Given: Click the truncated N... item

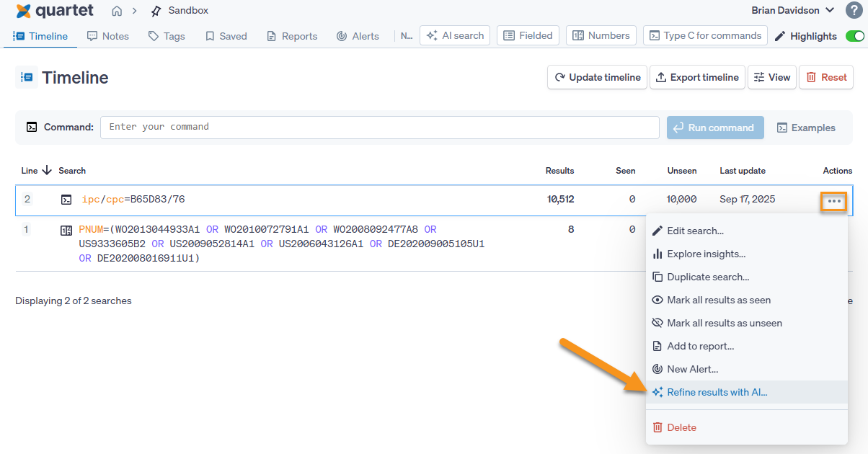Looking at the screenshot, I should (x=407, y=36).
